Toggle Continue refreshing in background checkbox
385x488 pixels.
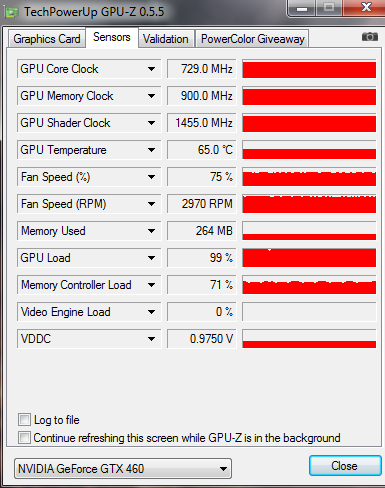click(x=24, y=437)
